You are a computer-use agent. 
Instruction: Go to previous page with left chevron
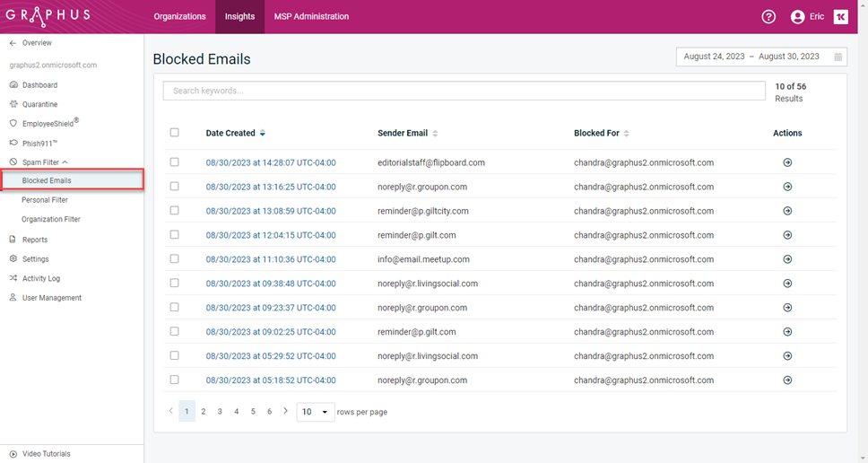tap(170, 411)
